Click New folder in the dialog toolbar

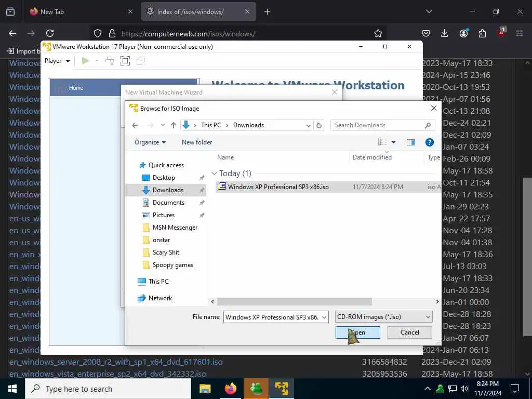tap(197, 142)
